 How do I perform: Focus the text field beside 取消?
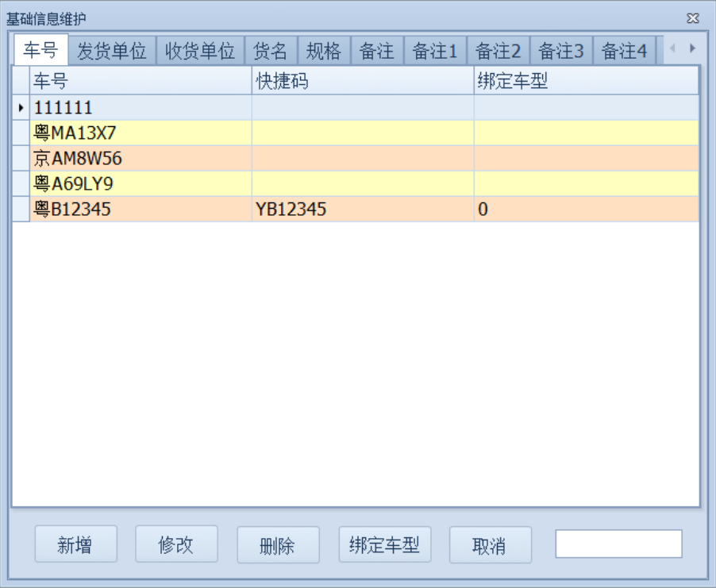pyautogui.click(x=618, y=544)
